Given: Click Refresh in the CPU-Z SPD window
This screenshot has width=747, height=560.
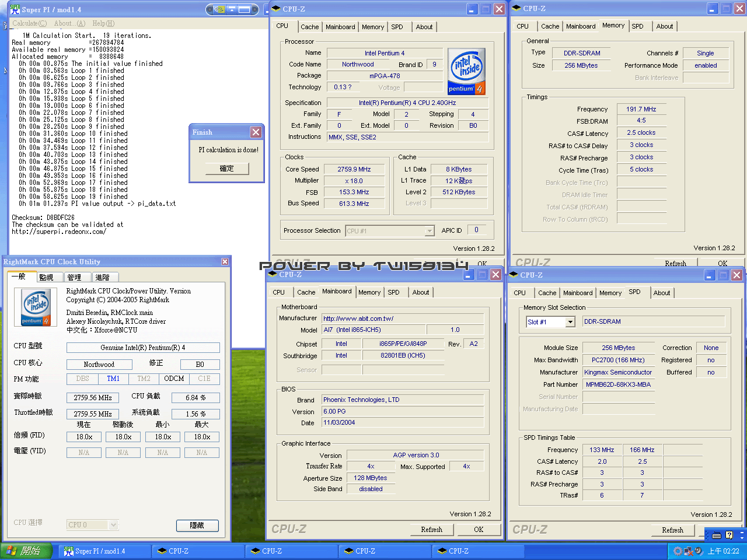Looking at the screenshot, I should tap(673, 530).
